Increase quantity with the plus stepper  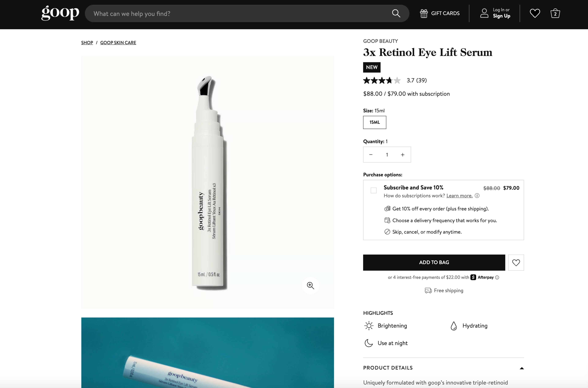point(403,154)
